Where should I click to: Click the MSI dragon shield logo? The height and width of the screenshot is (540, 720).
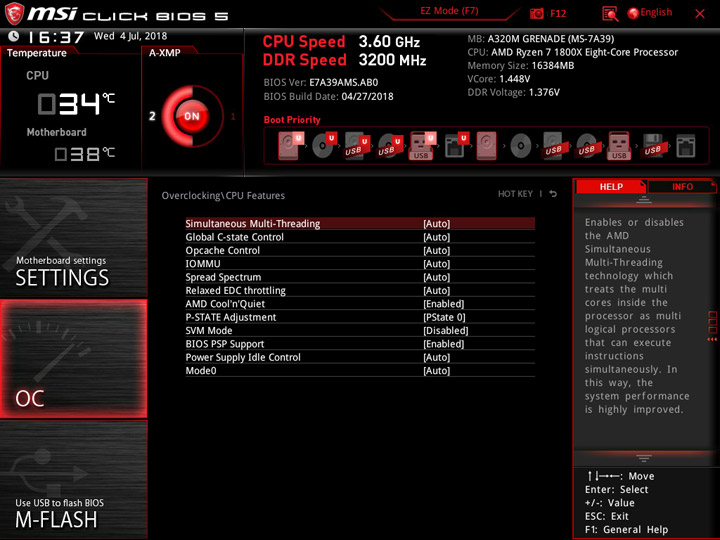pos(14,13)
